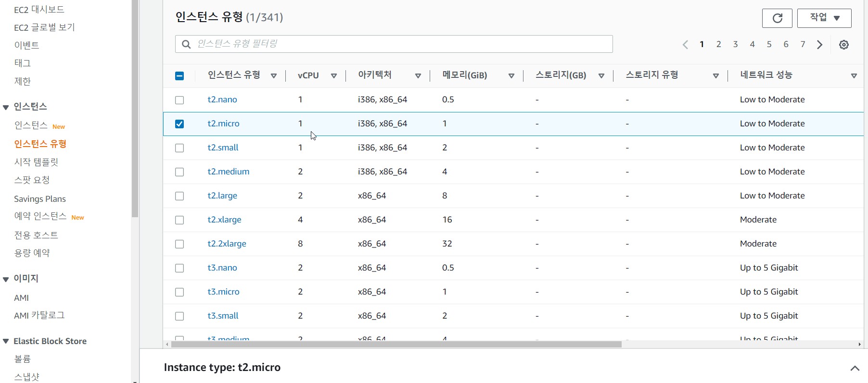This screenshot has height=383, width=868.
Task: Check the t2.xlarge row checkbox
Action: [x=179, y=220]
